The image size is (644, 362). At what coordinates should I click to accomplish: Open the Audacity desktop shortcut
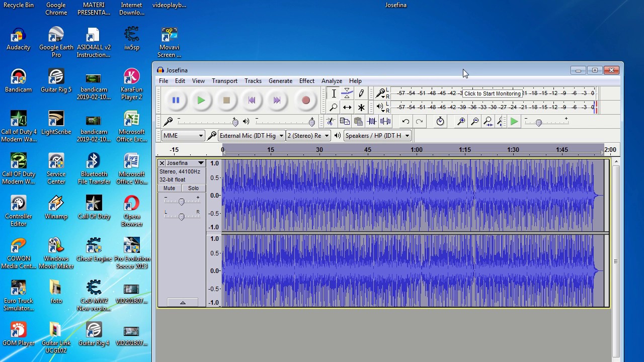(x=19, y=39)
